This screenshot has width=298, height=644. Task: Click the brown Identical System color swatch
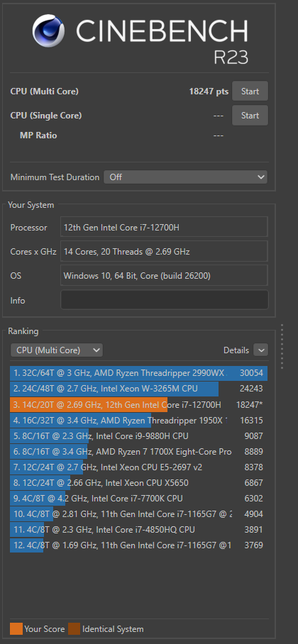pos(74,629)
